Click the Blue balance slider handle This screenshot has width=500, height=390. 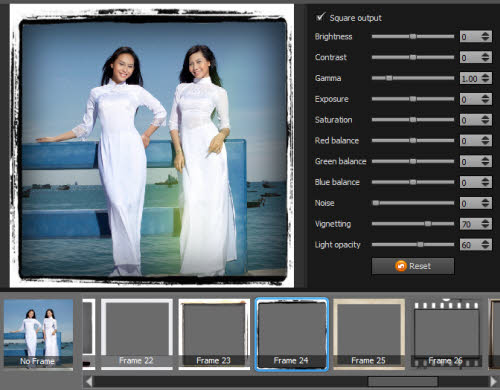point(413,182)
